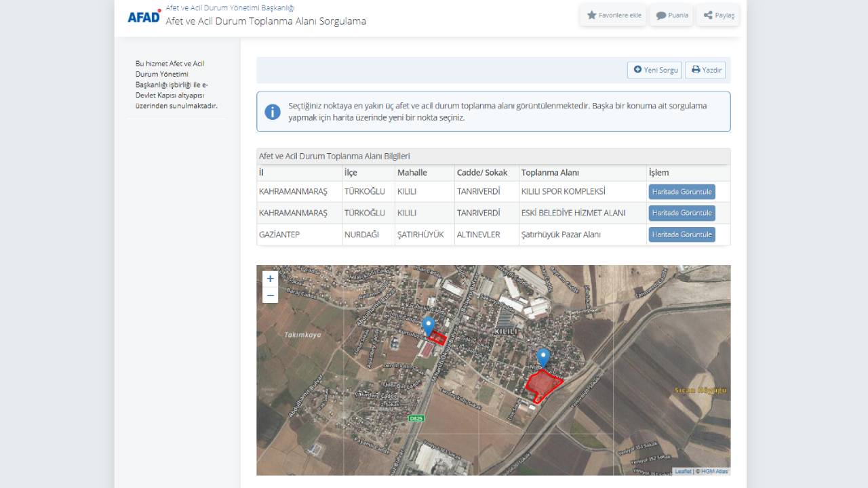Click the D825 road sign on map

point(416,419)
